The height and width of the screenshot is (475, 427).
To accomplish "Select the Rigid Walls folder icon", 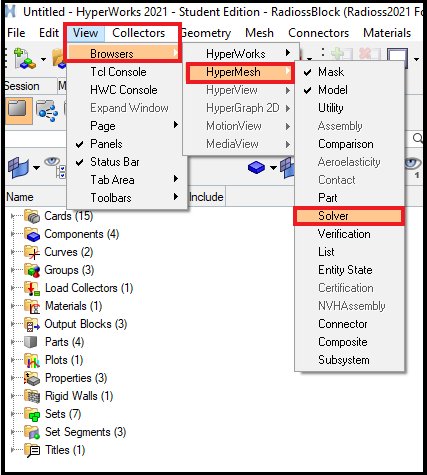I will (32, 396).
